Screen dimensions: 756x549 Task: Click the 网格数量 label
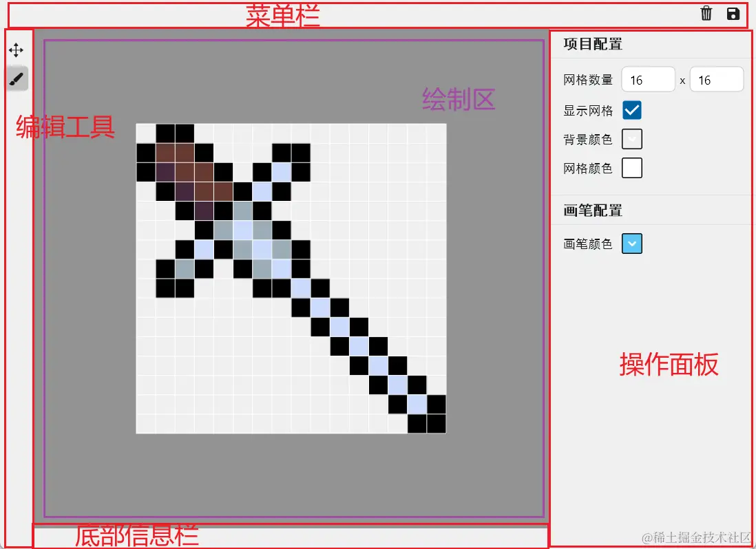pos(588,80)
